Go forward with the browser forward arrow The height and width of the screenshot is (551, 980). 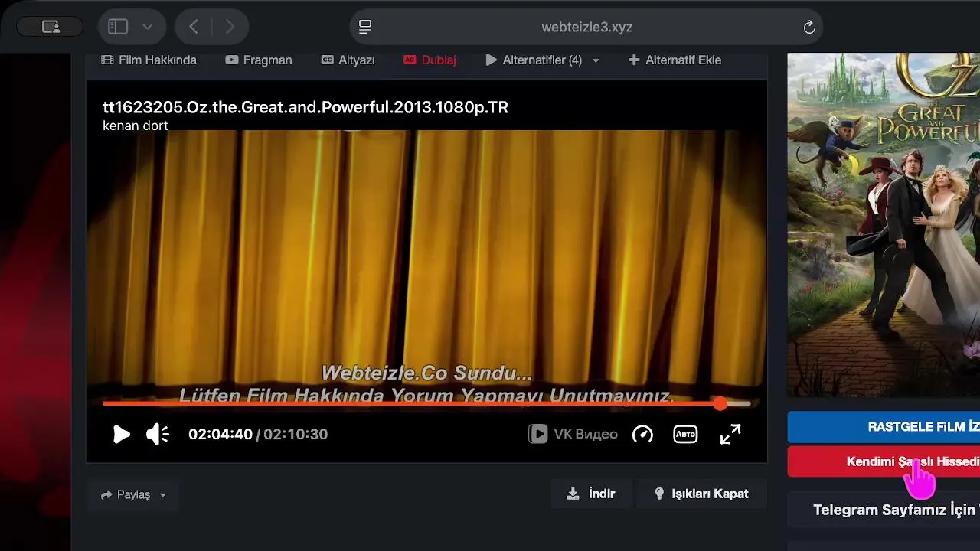tap(230, 27)
